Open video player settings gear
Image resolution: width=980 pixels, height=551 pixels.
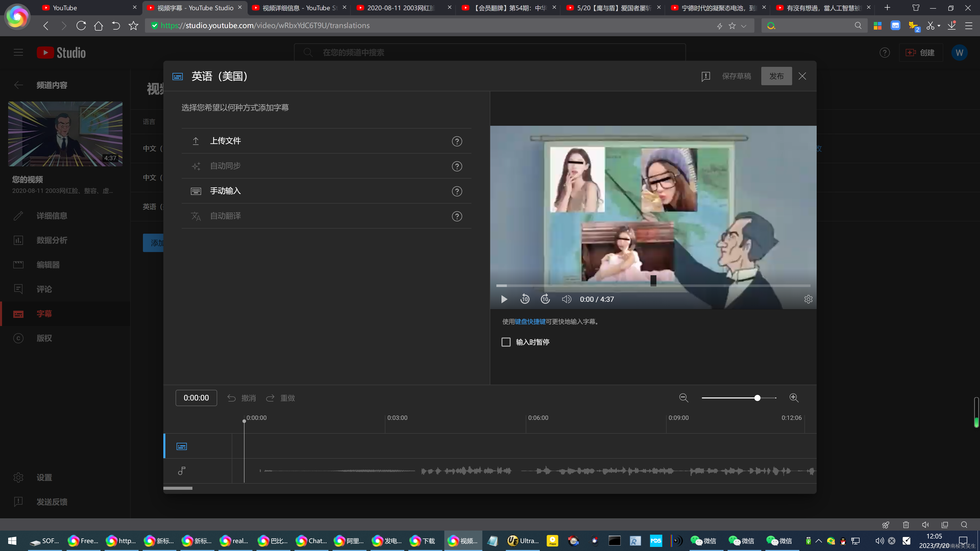(x=808, y=299)
